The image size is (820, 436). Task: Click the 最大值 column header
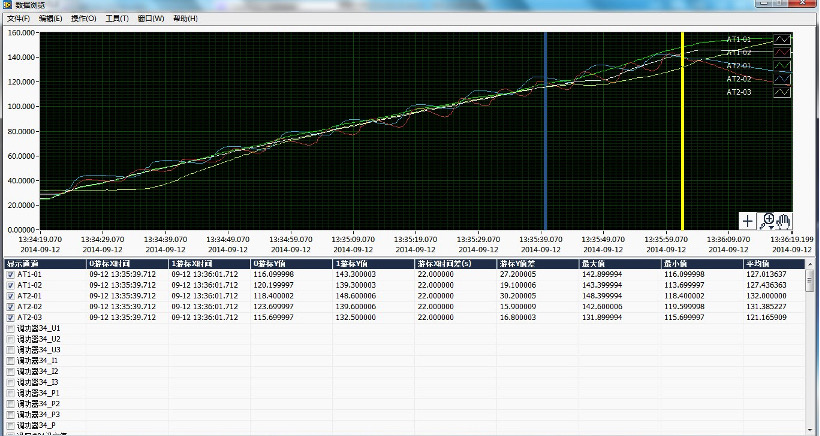tap(594, 263)
